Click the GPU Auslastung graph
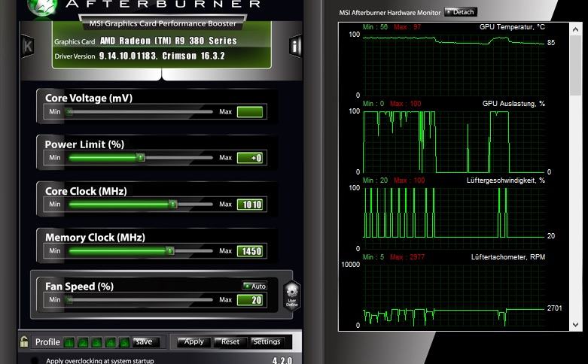 453,141
